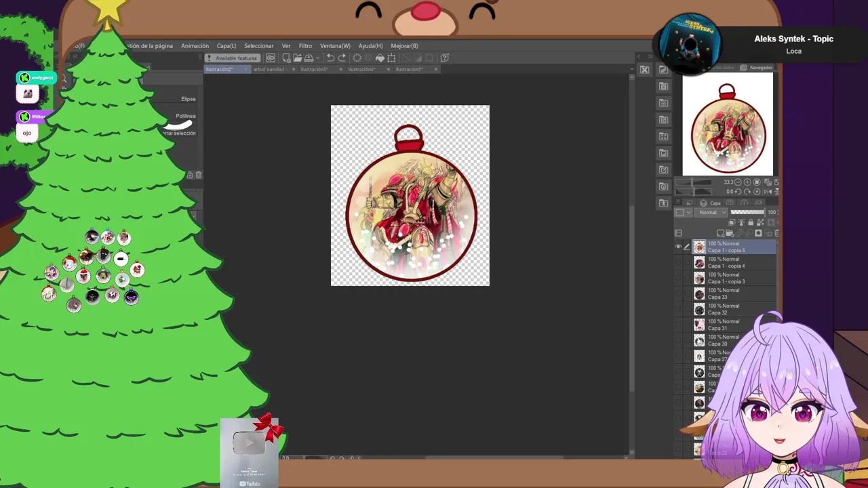The height and width of the screenshot is (488, 868).
Task: Rotate canvas right in Navigator
Action: coord(747,192)
